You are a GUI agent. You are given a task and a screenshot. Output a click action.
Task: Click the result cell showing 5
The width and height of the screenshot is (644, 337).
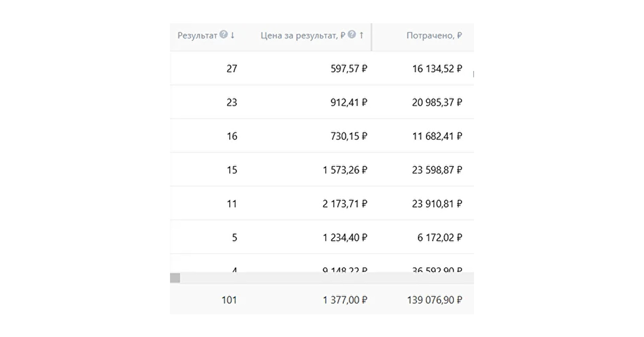[x=234, y=237]
